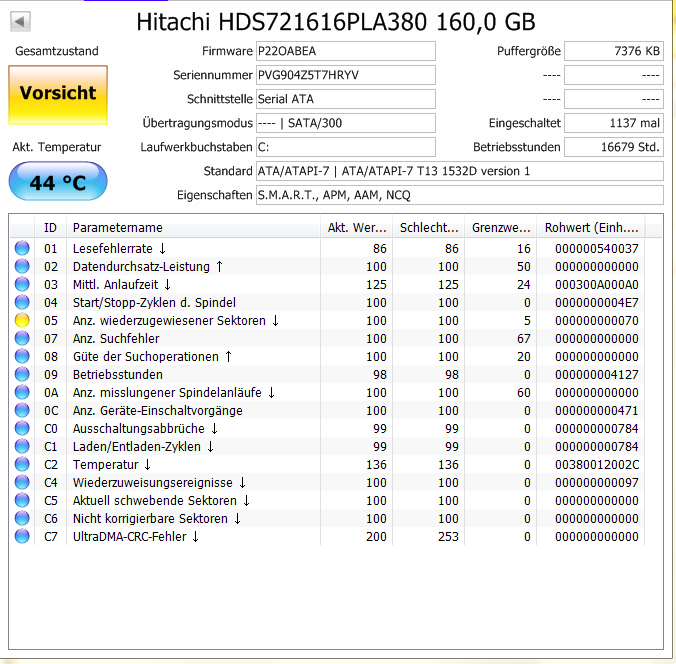Click the previous-disk back arrow button
The width and height of the screenshot is (676, 664).
coord(20,21)
